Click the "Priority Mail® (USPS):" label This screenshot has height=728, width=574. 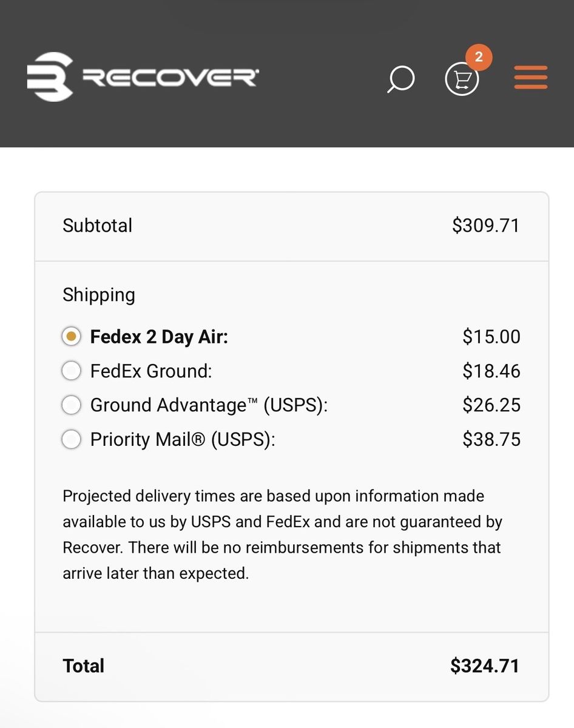[183, 439]
